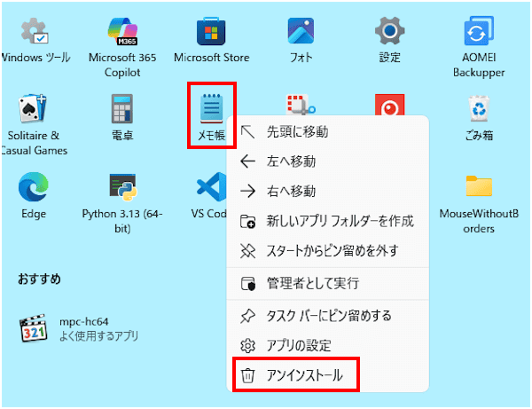Viewport: 532px width, 409px height.
Task: Click スタートからピン留めを外す
Action: [328, 251]
